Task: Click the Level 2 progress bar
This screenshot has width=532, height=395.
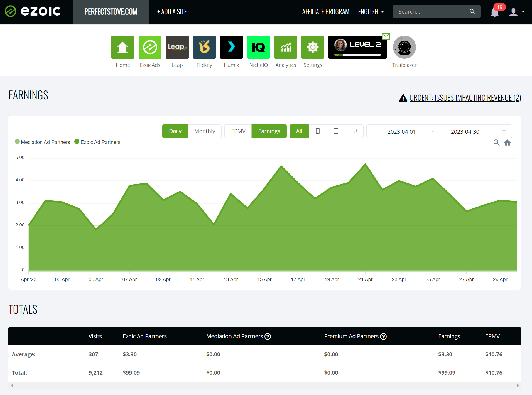Action: tap(357, 55)
